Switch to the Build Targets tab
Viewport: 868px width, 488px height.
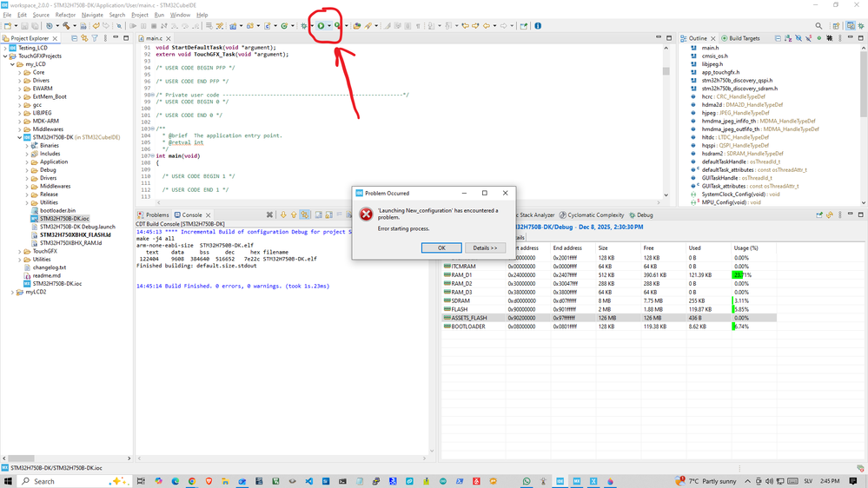click(740, 39)
